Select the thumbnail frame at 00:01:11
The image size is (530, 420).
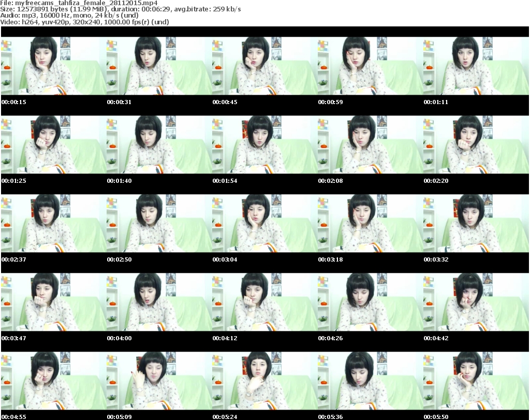tap(476, 66)
